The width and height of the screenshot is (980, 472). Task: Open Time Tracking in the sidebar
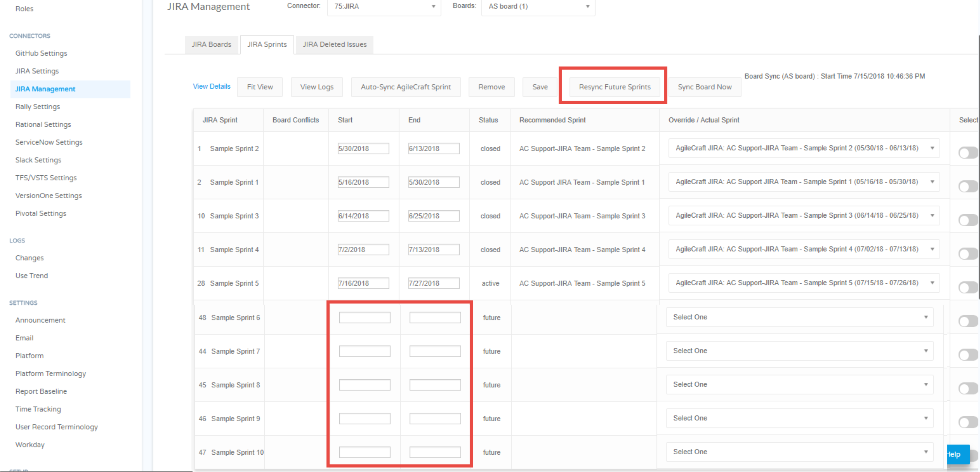point(38,409)
